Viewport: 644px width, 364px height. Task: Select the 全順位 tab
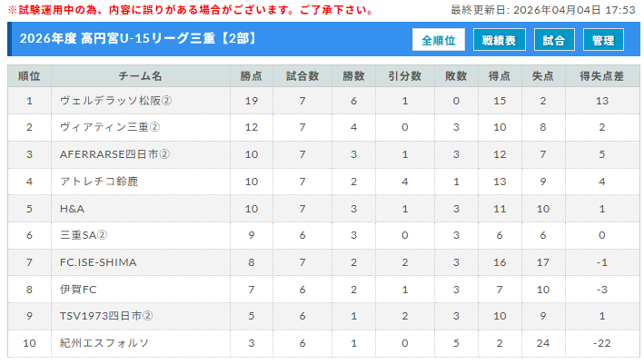point(439,41)
